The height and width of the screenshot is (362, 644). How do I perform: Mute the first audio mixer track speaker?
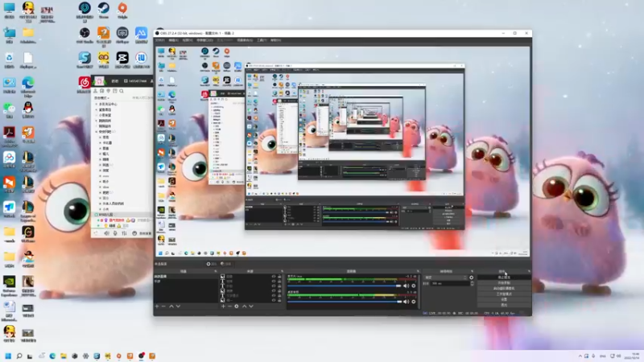tap(407, 286)
